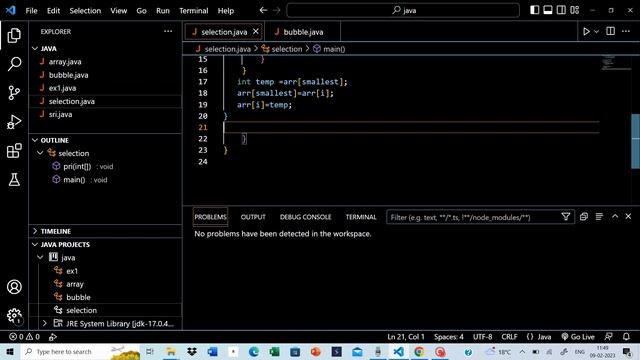Open the Explorer view in activity bar

[14, 36]
